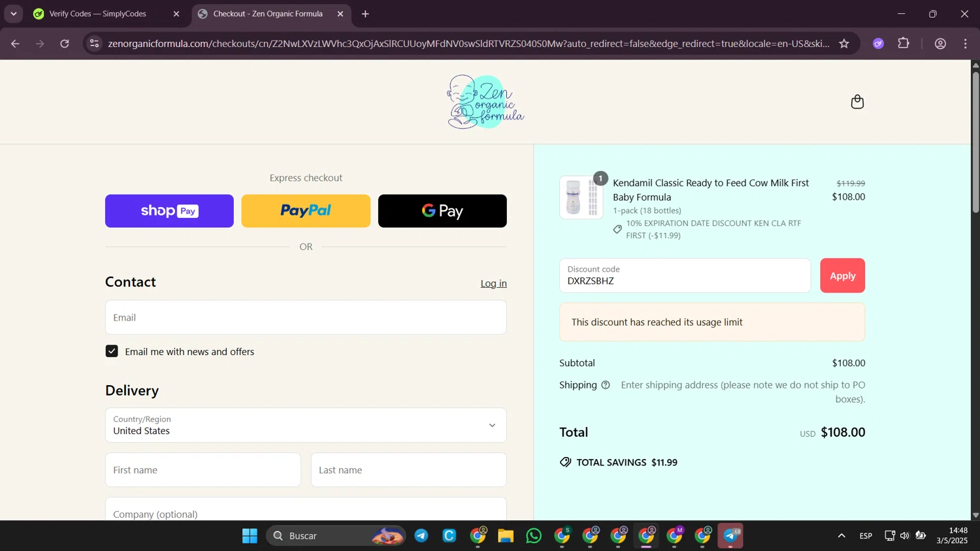The width and height of the screenshot is (980, 551).
Task: Click the Discount code field
Action: point(685,275)
